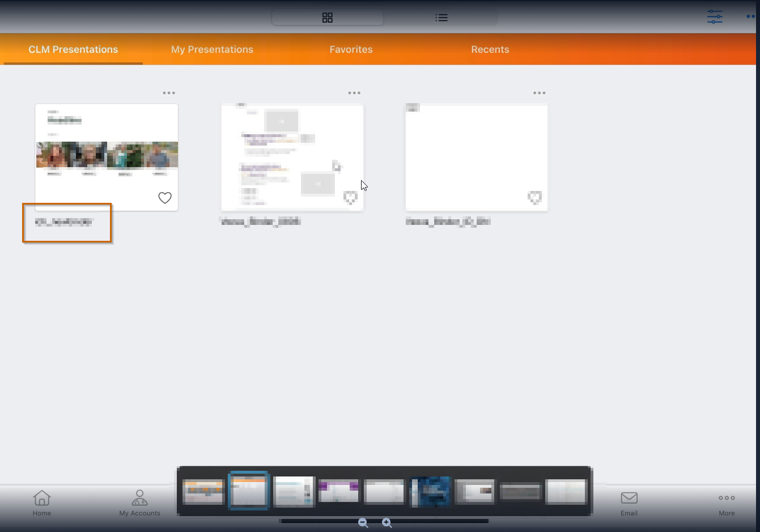Switch to My Presentations tab
Viewport: 760px width, 532px height.
pos(212,49)
